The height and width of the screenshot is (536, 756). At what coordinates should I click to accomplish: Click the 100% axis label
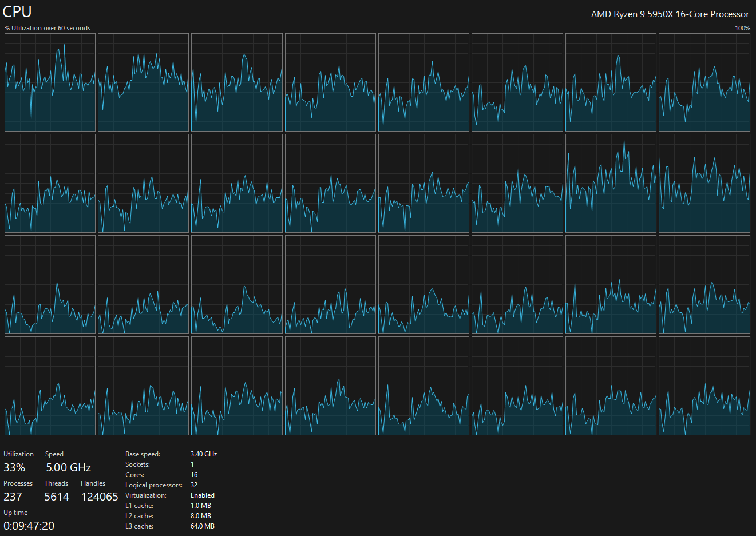(742, 28)
